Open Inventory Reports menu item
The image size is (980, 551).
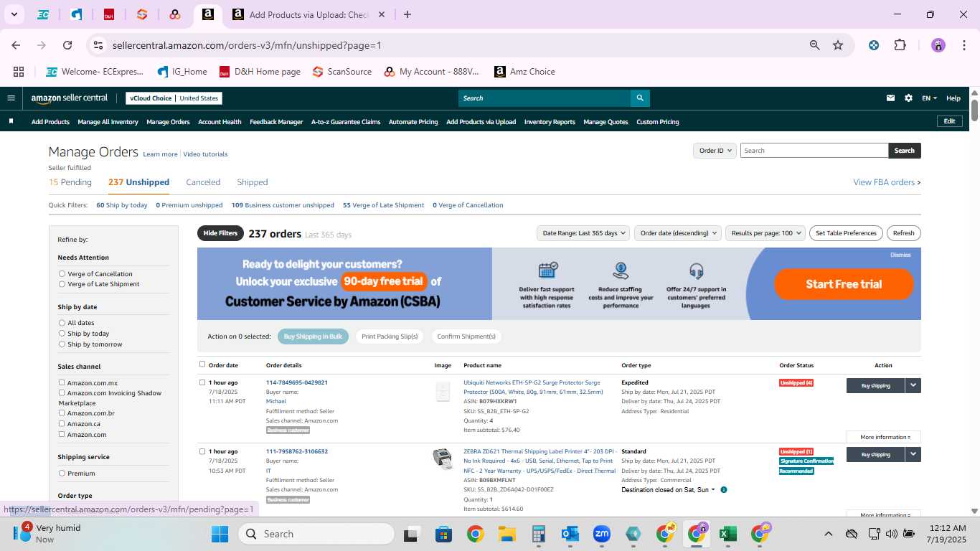click(550, 122)
